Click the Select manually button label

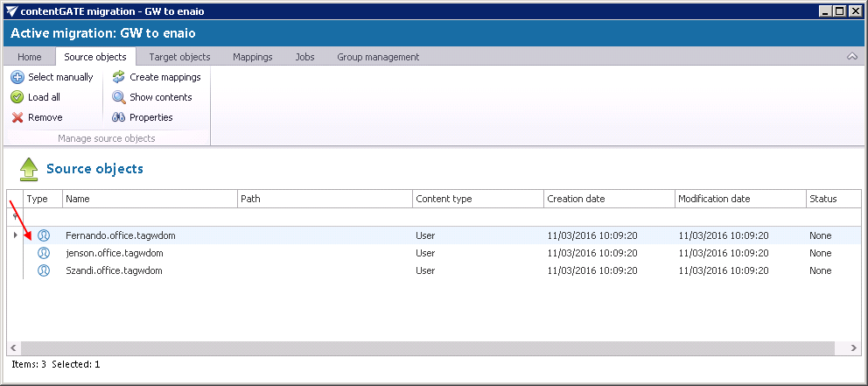[x=60, y=77]
